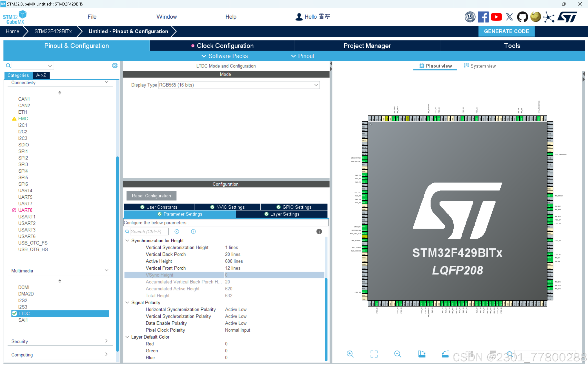Select the LTDC peripheral entry

coord(24,313)
